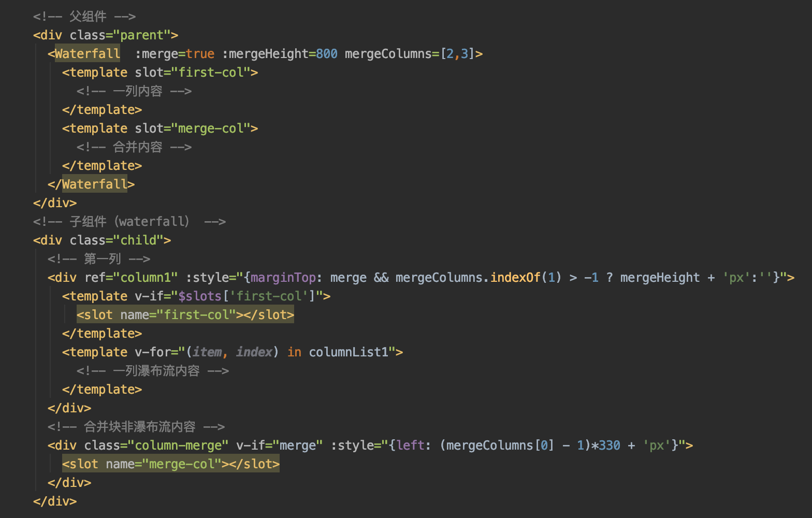
Task: Click the v-if="merge" attribute
Action: pyautogui.click(x=280, y=445)
